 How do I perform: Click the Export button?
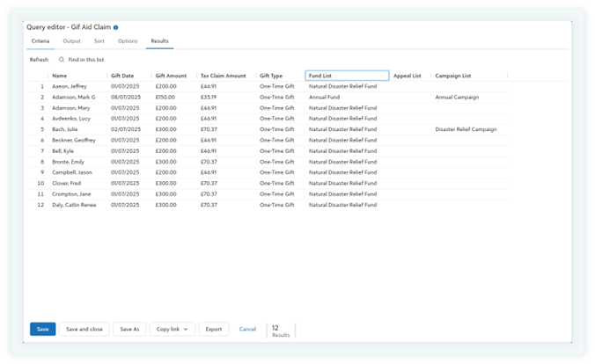pos(214,329)
